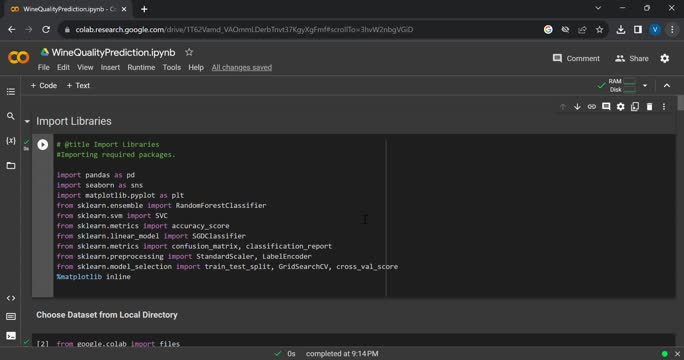This screenshot has width=684, height=360.
Task: Open the command palette icon
Action: (11, 316)
